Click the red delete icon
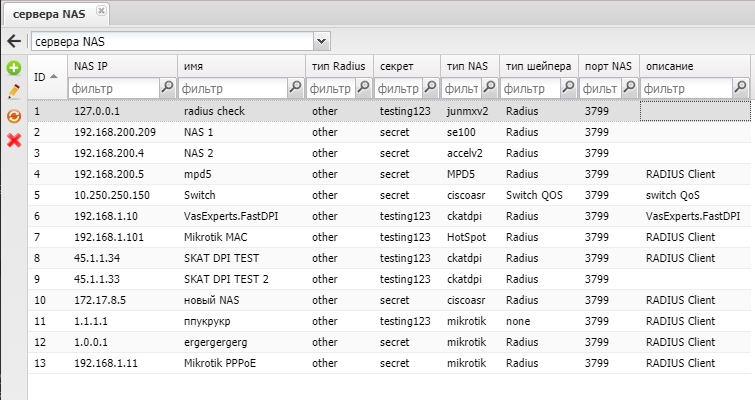The height and width of the screenshot is (400, 755). 14,140
